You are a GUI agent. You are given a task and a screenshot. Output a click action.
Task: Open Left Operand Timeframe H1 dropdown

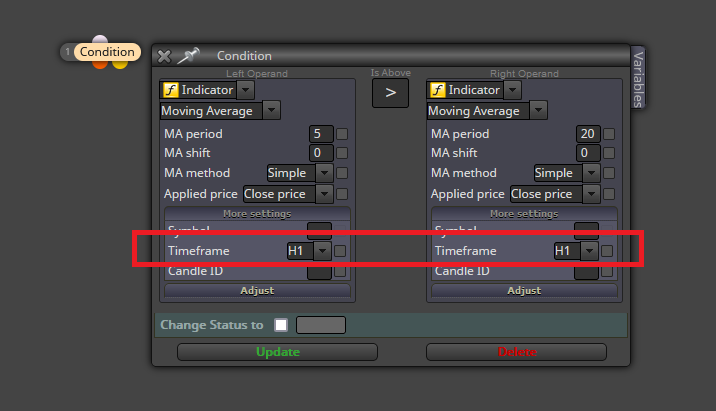point(322,251)
